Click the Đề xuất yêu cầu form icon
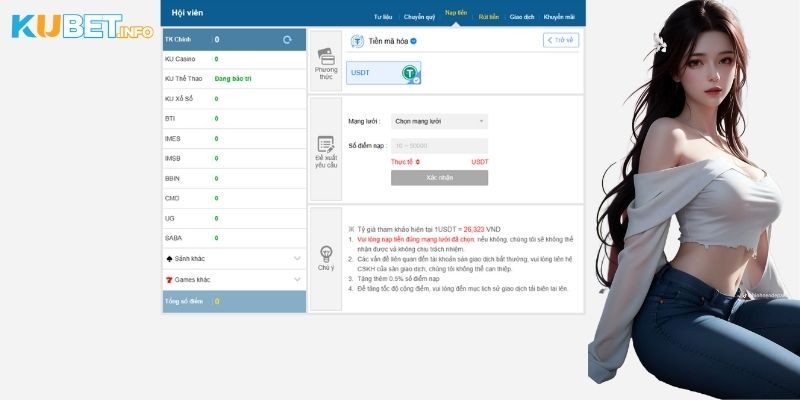The width and height of the screenshot is (800, 400). click(x=326, y=144)
